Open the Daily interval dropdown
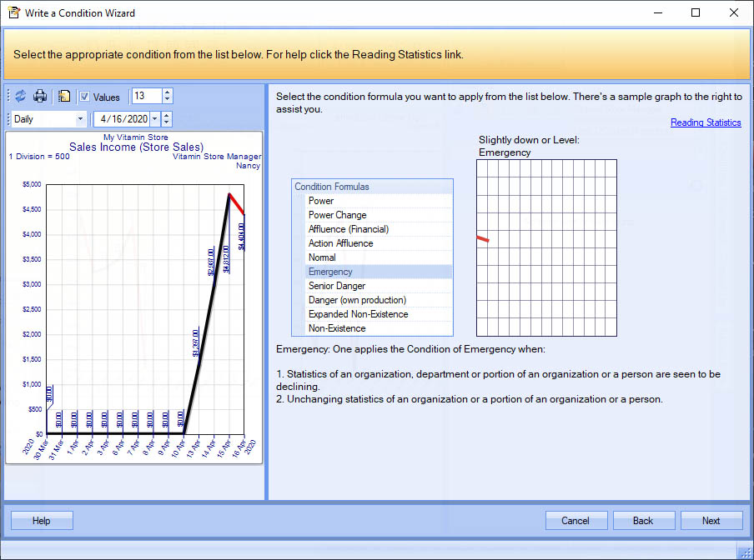Viewport: 754px width, 560px height. [x=81, y=118]
